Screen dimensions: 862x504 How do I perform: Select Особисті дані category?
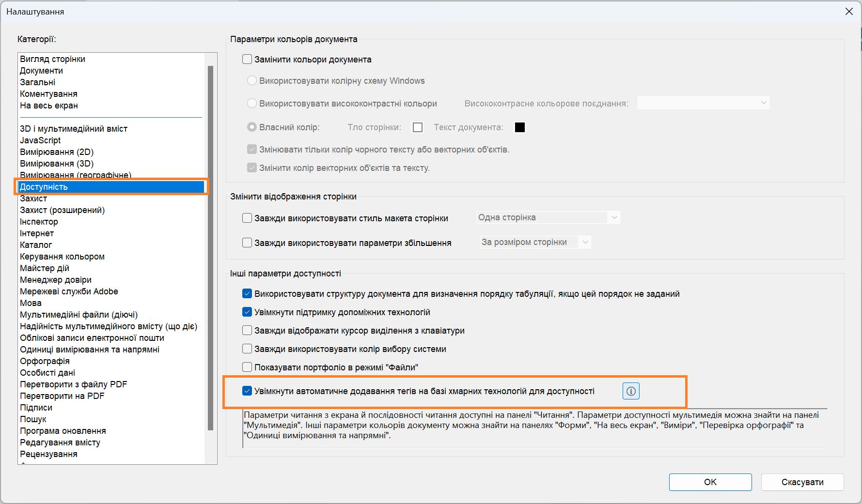click(x=111, y=373)
